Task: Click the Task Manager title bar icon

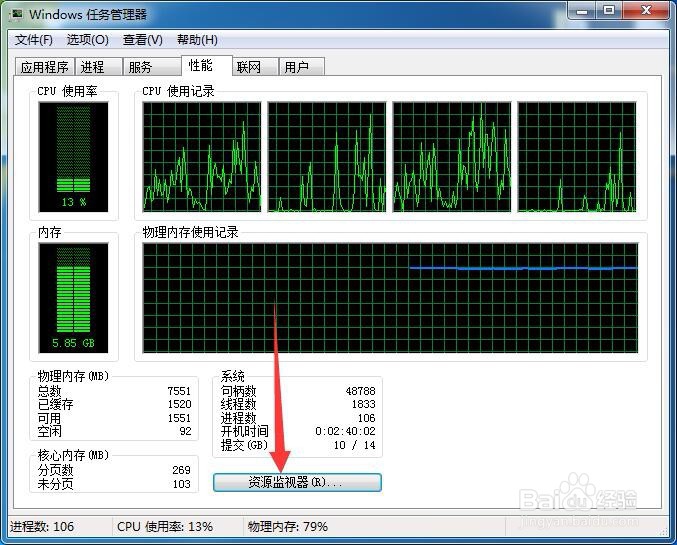Action: point(16,14)
